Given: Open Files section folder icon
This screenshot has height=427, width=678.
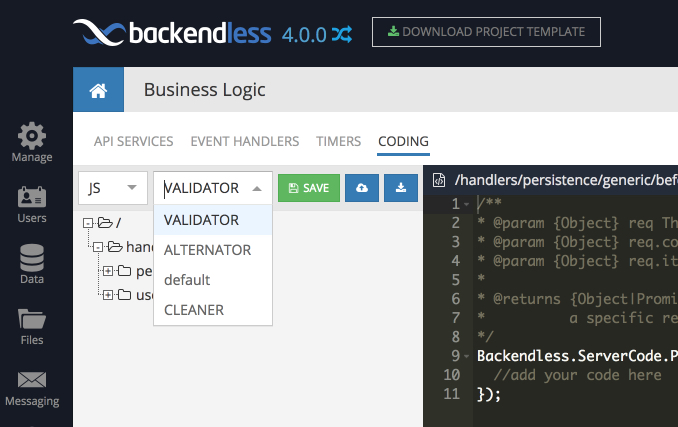Looking at the screenshot, I should (32, 319).
